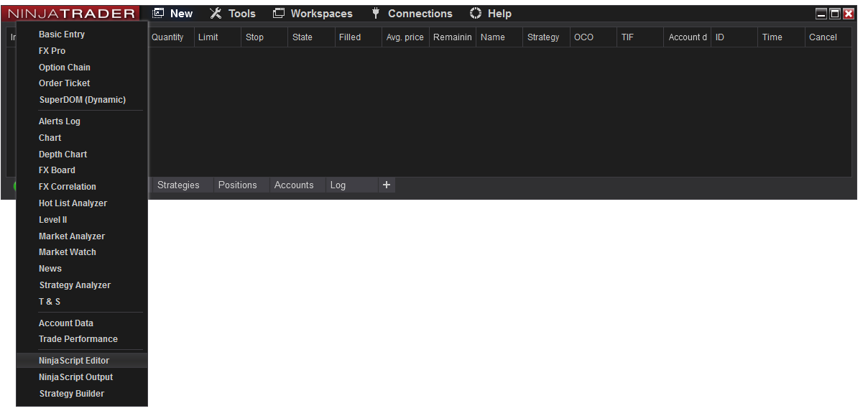
Task: Show the Log tab
Action: point(338,185)
